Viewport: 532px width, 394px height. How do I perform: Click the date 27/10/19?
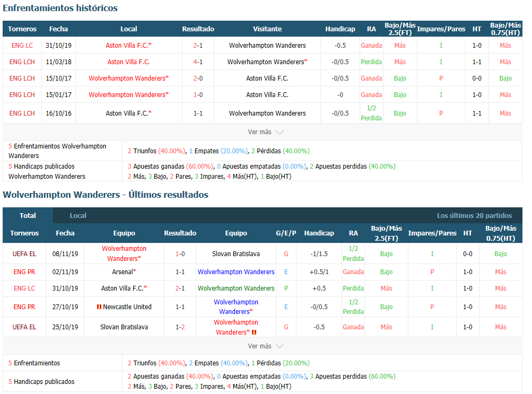(x=65, y=307)
